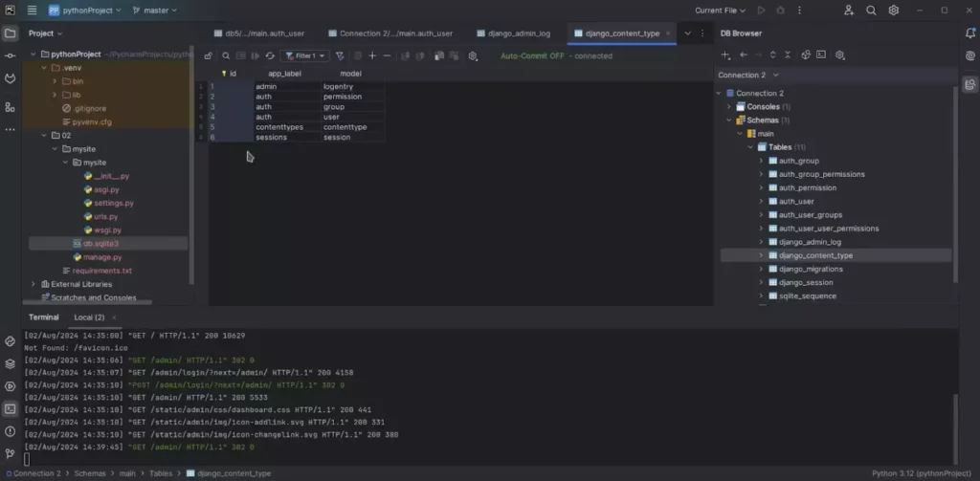Add a new data source in DB Browser
This screenshot has height=481, width=980.
[725, 55]
